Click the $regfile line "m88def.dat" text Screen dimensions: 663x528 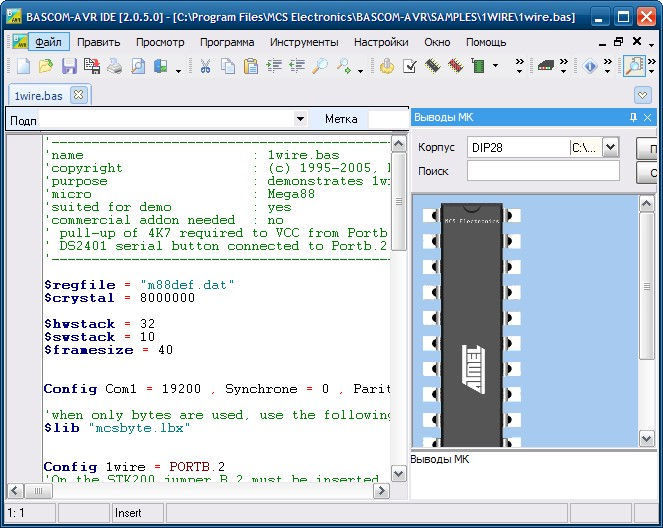coord(187,285)
